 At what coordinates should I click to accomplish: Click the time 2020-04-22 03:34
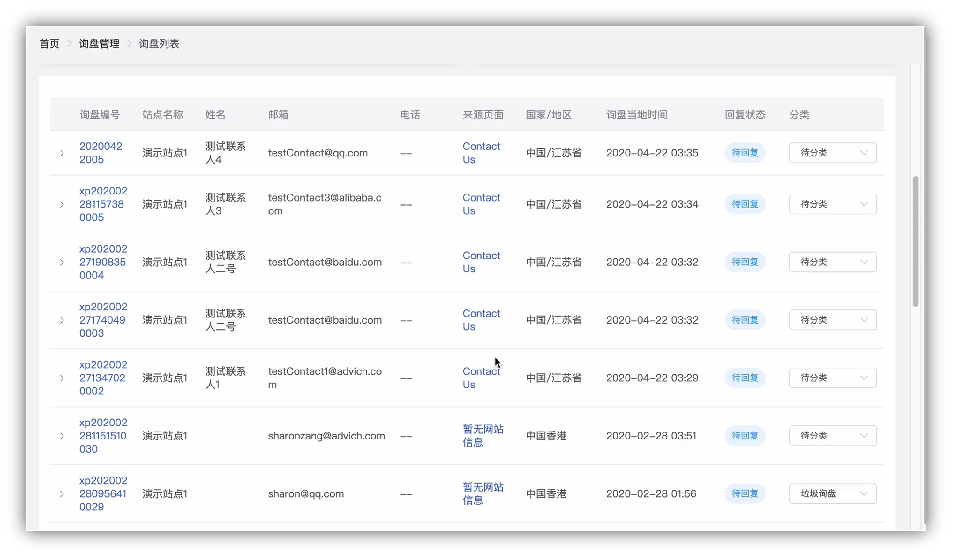pyautogui.click(x=652, y=204)
